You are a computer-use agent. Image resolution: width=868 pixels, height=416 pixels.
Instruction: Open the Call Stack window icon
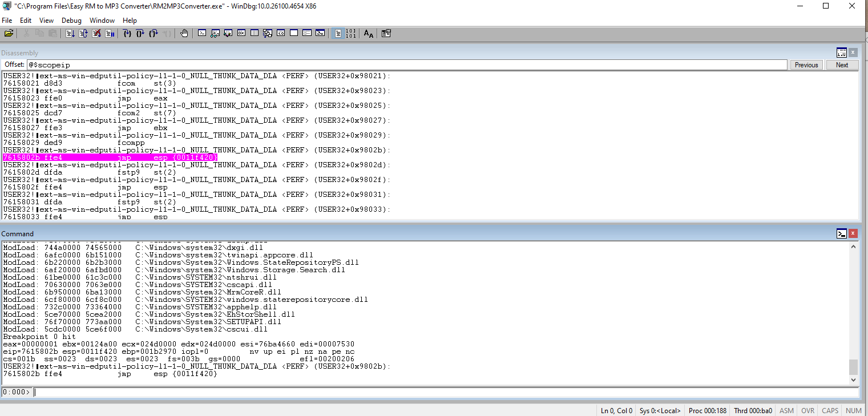pos(268,34)
